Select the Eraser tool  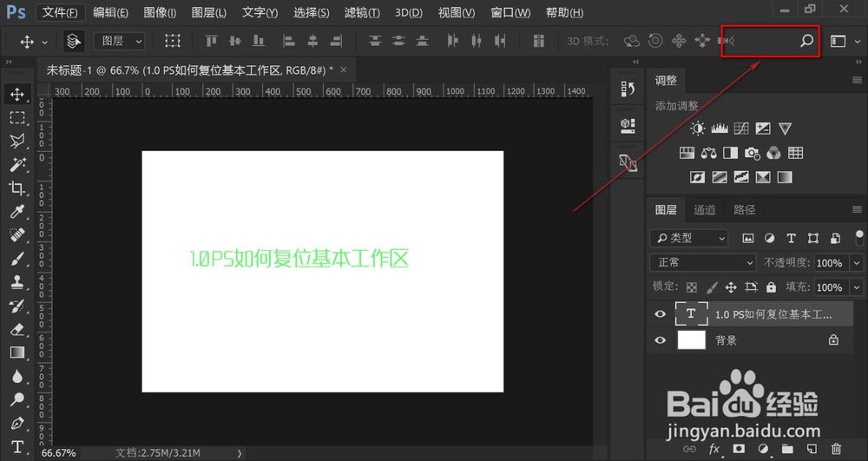tap(17, 329)
